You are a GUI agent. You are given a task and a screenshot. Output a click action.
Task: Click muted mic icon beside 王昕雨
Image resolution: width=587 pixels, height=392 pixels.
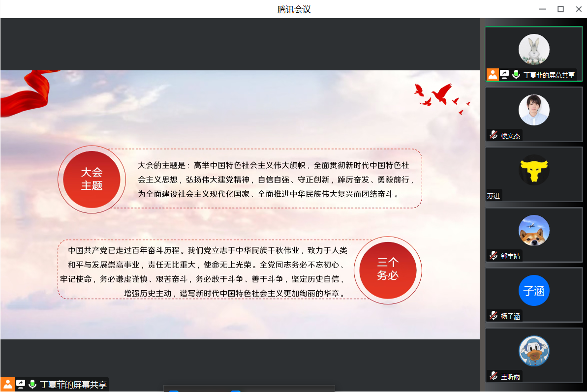[493, 376]
